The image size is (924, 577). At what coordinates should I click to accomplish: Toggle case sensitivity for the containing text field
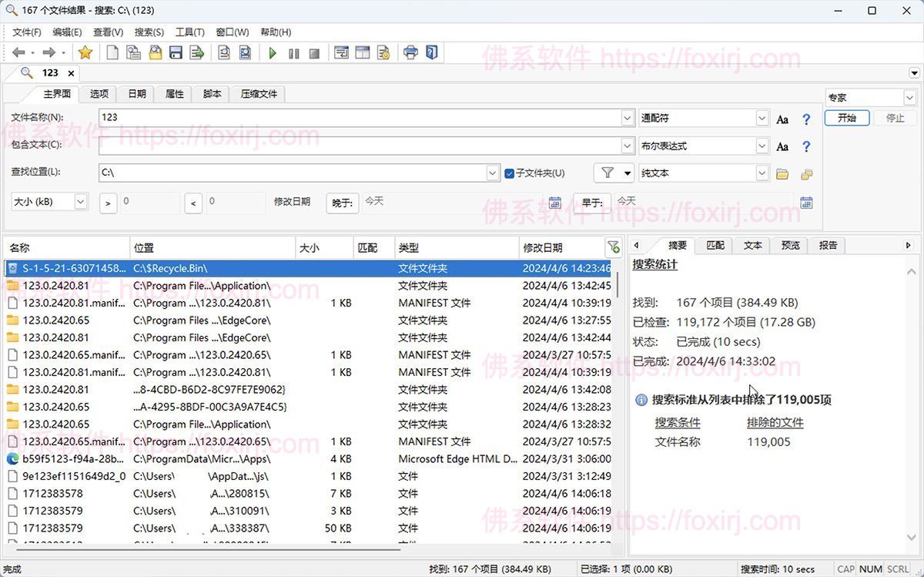point(782,146)
